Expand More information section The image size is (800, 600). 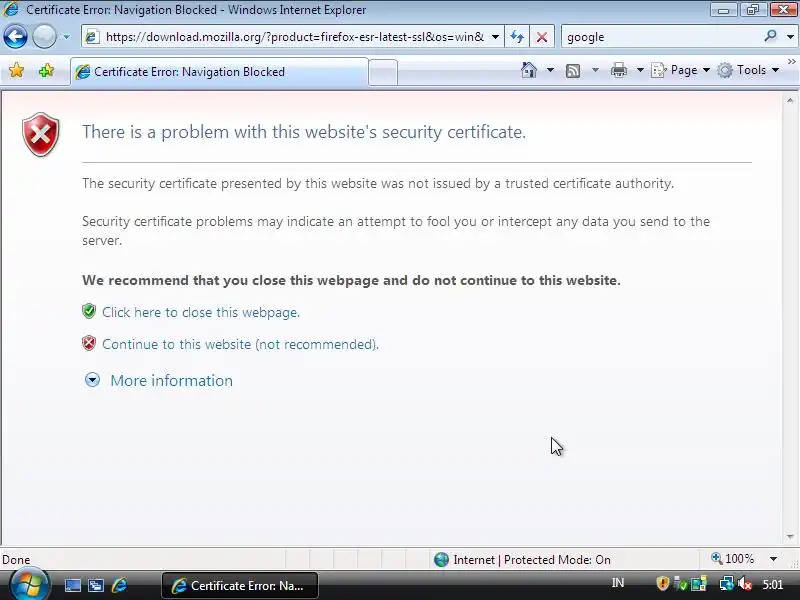[x=159, y=381]
